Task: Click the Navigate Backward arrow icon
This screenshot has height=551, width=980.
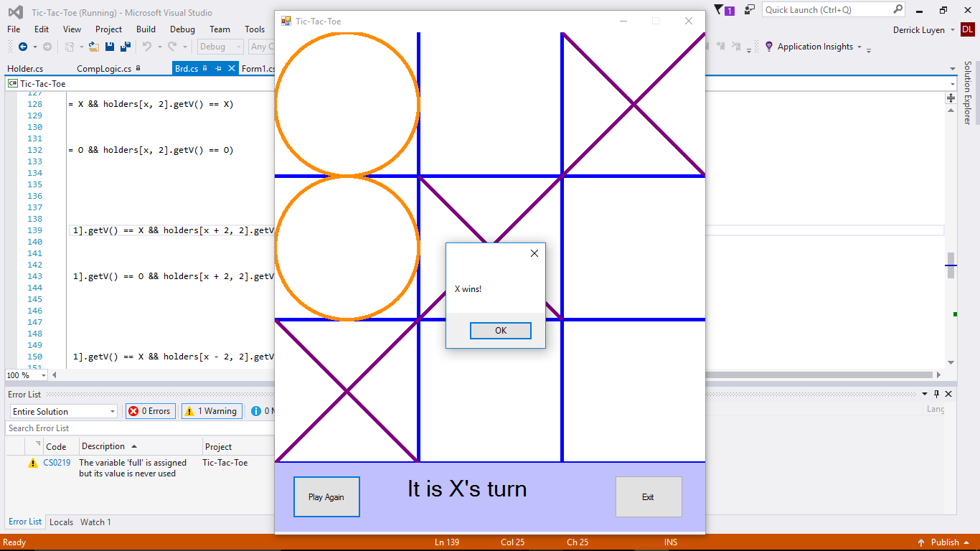Action: point(22,47)
